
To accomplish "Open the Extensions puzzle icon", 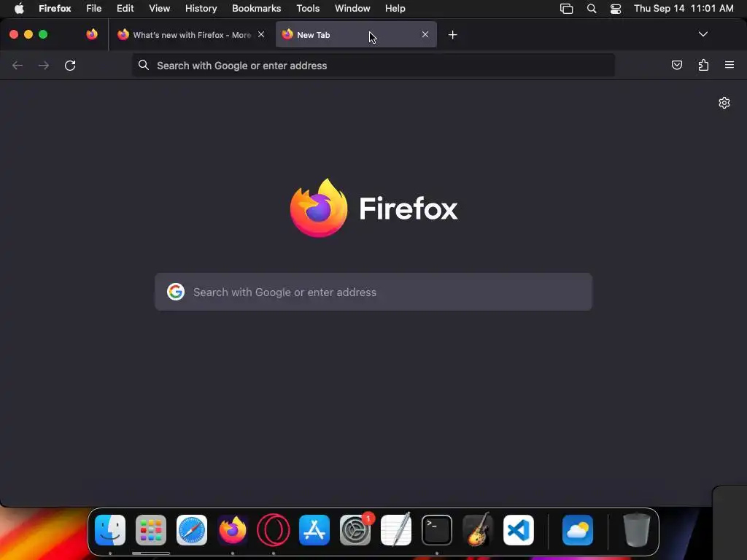I will click(703, 65).
